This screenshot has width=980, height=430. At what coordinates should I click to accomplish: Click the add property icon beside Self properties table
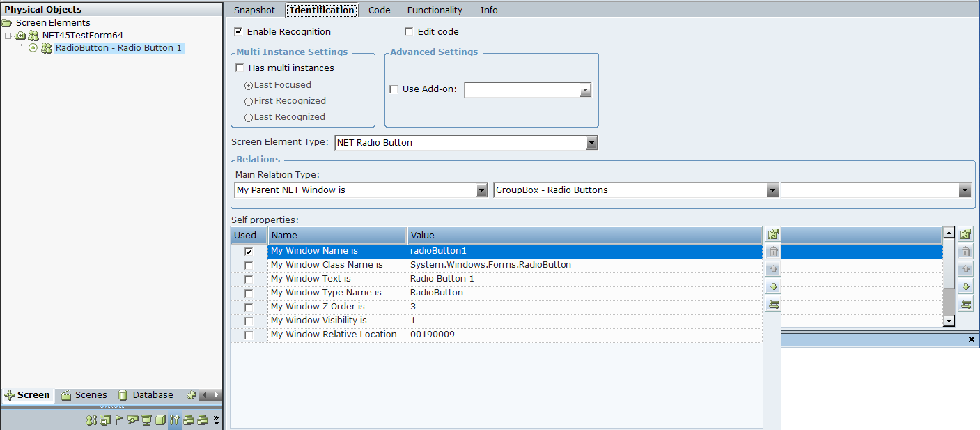773,234
